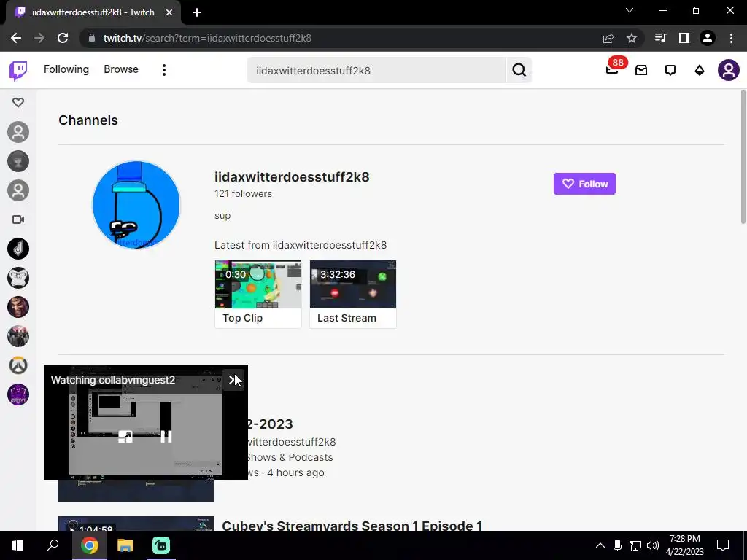Open the gorilla-face channel in sidebar
The height and width of the screenshot is (560, 747).
pos(18,278)
